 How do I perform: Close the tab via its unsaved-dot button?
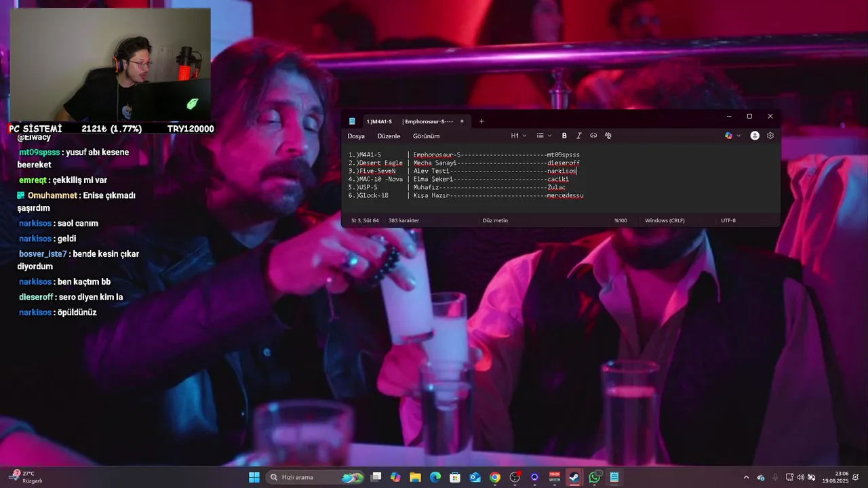pyautogui.click(x=462, y=121)
